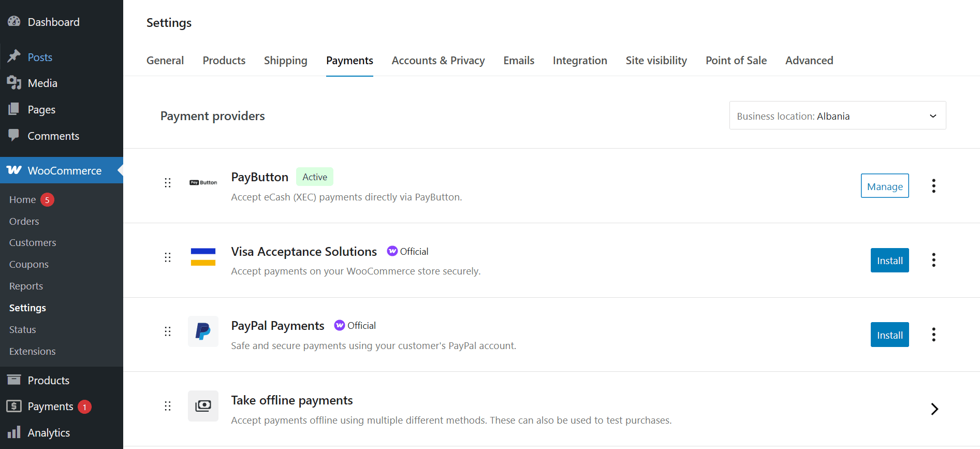Switch to the Shipping settings tab

pos(285,61)
